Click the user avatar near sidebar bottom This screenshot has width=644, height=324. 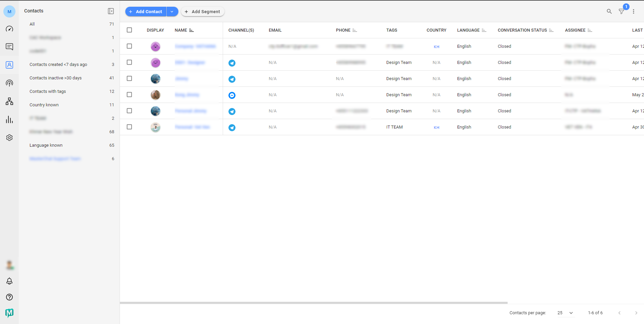pos(9,265)
